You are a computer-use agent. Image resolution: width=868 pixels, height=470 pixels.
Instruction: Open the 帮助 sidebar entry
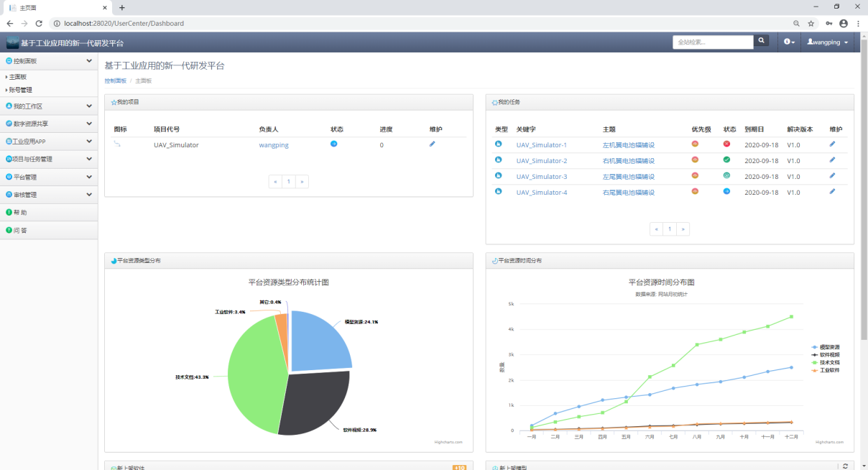tap(49, 213)
